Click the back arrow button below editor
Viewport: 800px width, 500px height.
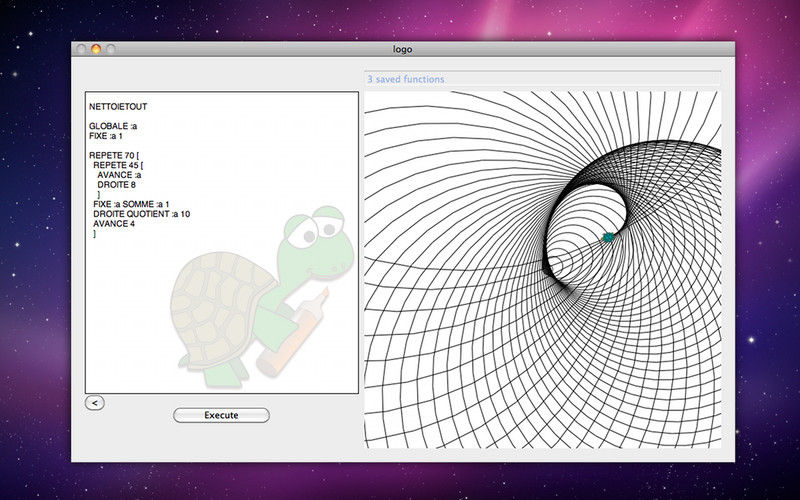(94, 403)
